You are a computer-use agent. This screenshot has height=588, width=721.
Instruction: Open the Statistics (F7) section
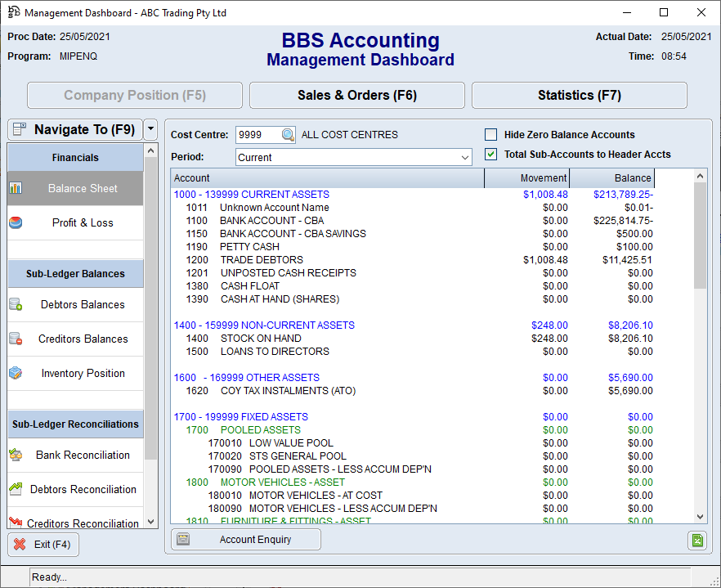click(x=579, y=95)
